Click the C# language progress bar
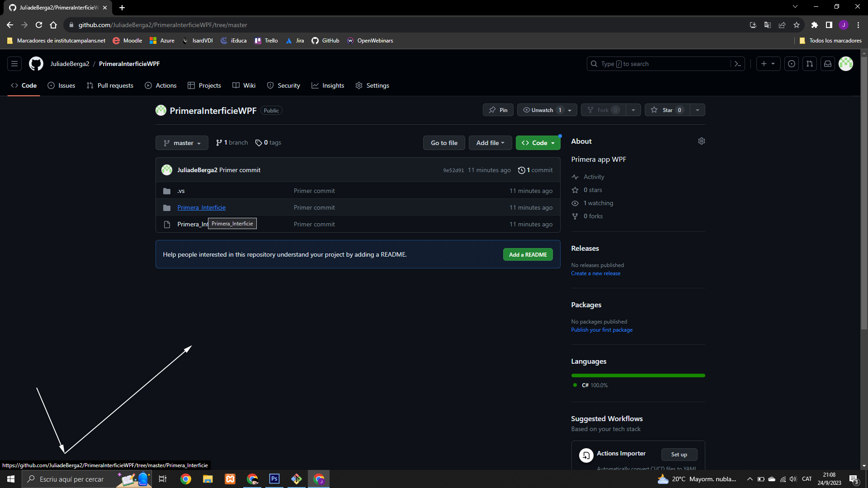The image size is (868, 488). coord(638,375)
